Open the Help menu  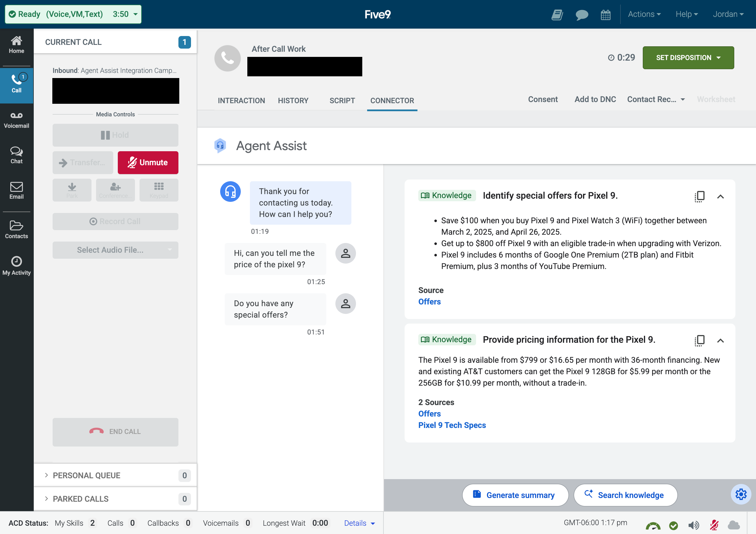687,14
